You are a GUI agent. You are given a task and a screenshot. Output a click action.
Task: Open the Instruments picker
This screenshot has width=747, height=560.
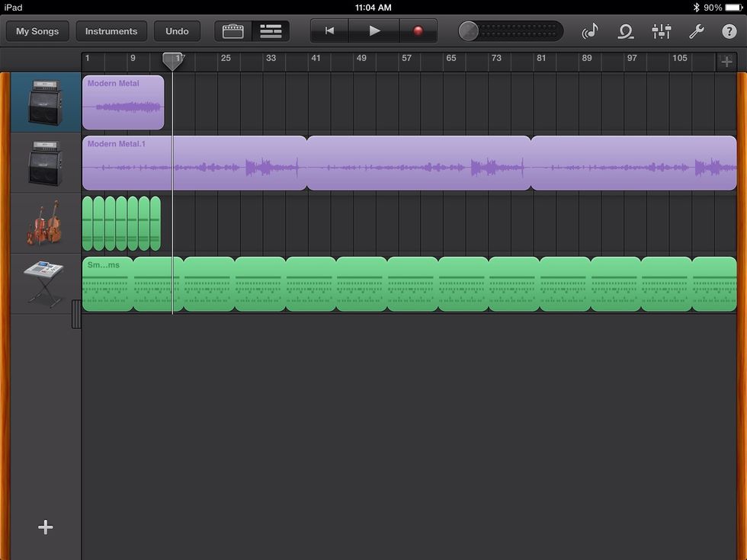[111, 31]
